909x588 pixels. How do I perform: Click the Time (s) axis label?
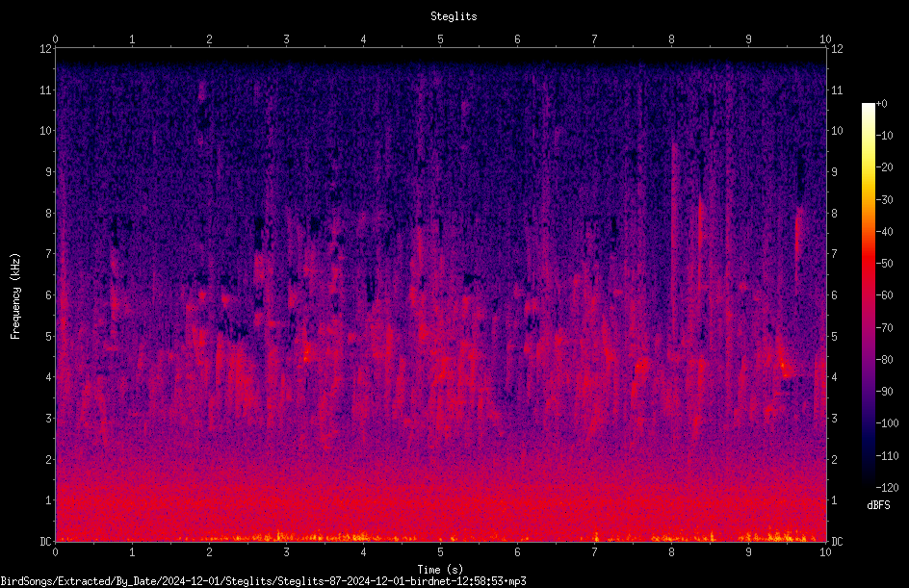pyautogui.click(x=440, y=570)
